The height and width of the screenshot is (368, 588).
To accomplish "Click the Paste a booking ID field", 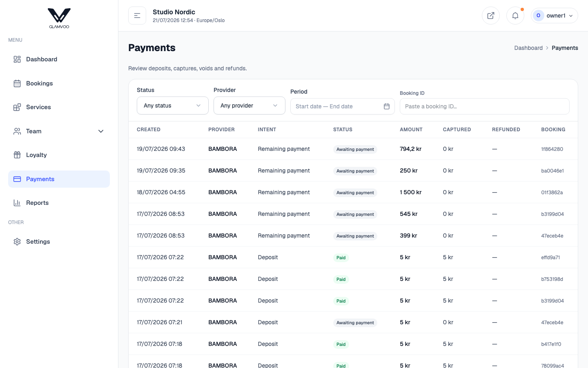I will pyautogui.click(x=485, y=106).
